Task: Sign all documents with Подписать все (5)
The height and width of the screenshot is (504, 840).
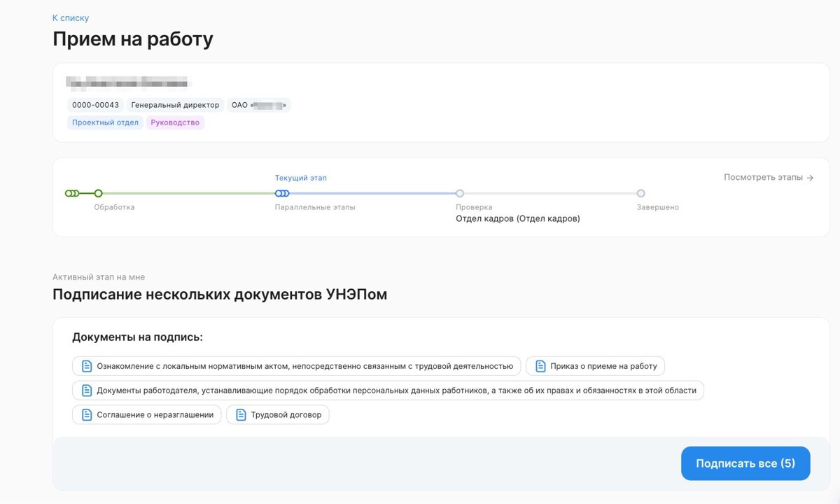Action: click(x=745, y=463)
